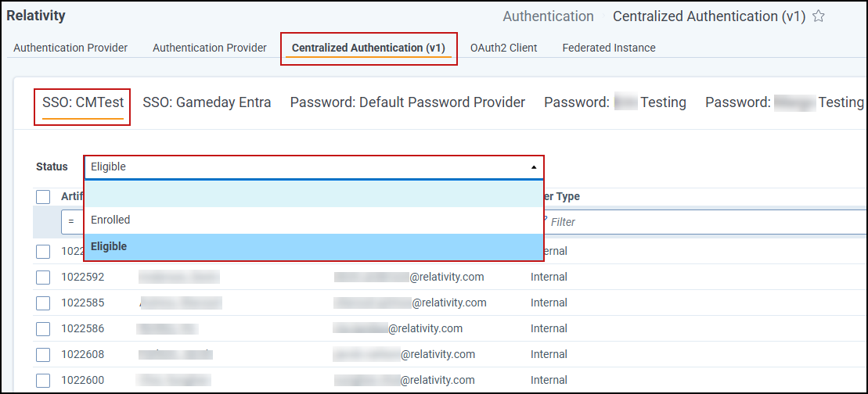The image size is (868, 394).
Task: Collapse the Status dropdown arrow
Action: [x=534, y=167]
